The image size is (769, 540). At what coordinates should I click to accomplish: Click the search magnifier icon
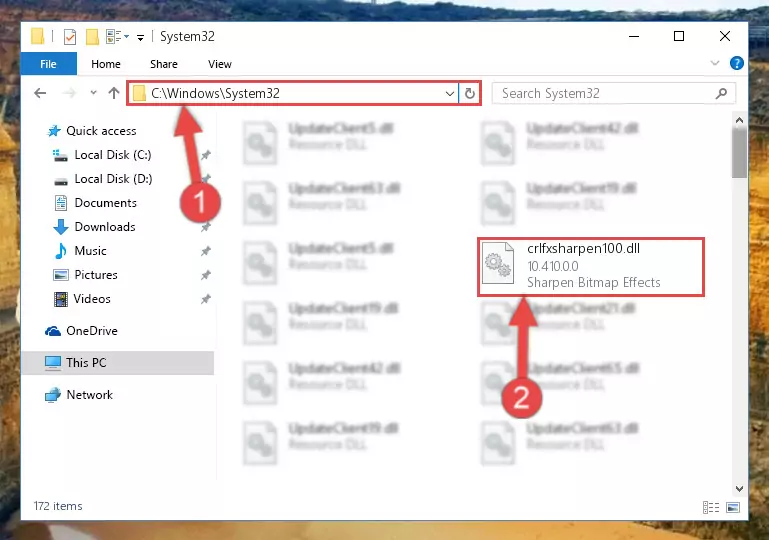721,93
